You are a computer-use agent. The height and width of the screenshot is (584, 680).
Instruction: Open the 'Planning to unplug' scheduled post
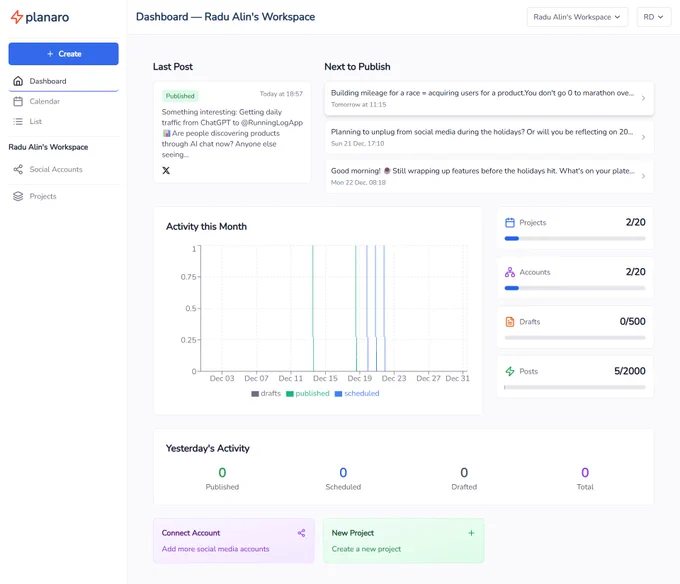(489, 137)
